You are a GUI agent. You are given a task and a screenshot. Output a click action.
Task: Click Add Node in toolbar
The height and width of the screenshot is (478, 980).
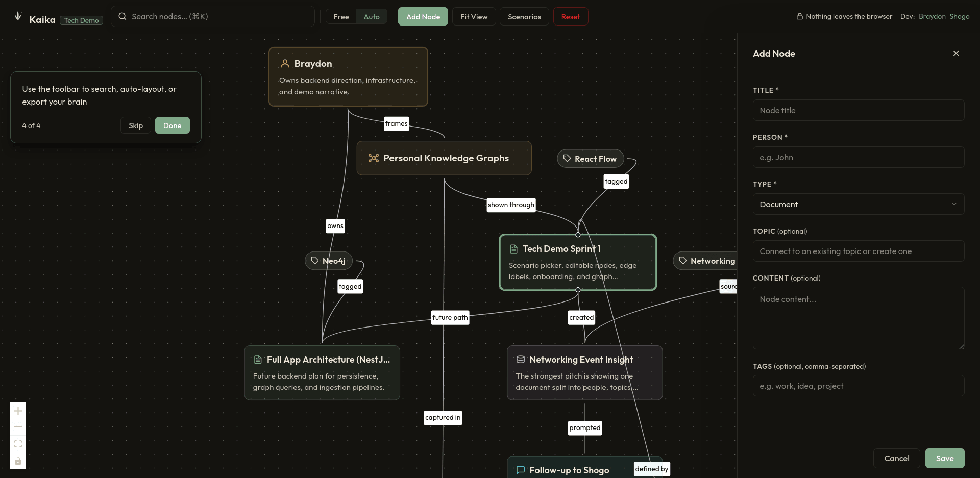point(423,16)
